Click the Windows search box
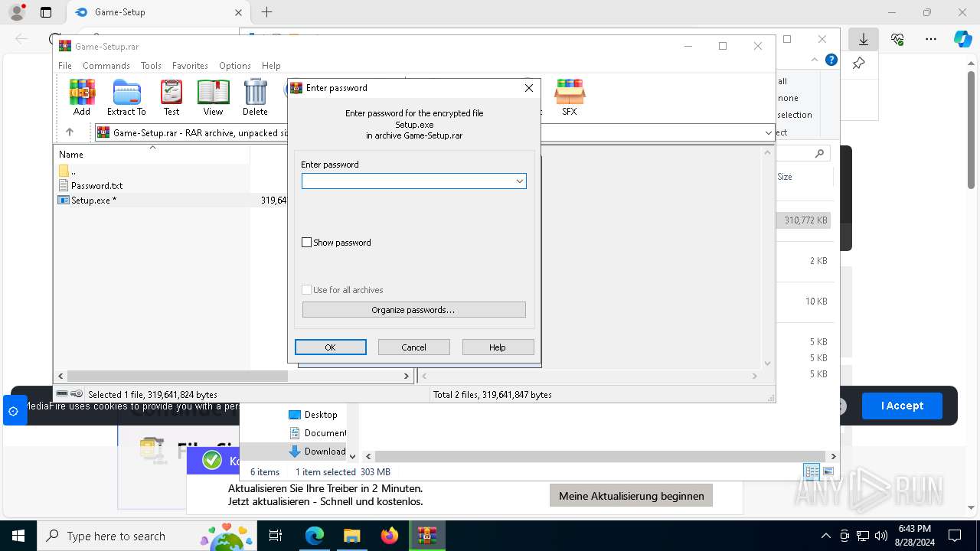 [x=145, y=536]
